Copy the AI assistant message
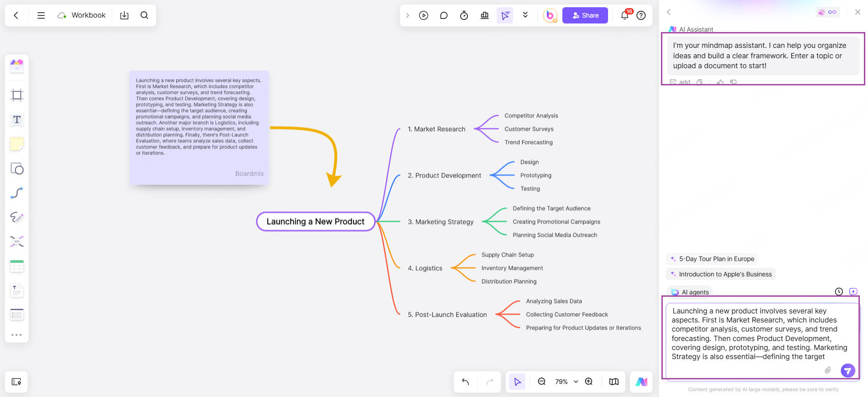Viewport: 868px width, 397px height. tap(700, 82)
